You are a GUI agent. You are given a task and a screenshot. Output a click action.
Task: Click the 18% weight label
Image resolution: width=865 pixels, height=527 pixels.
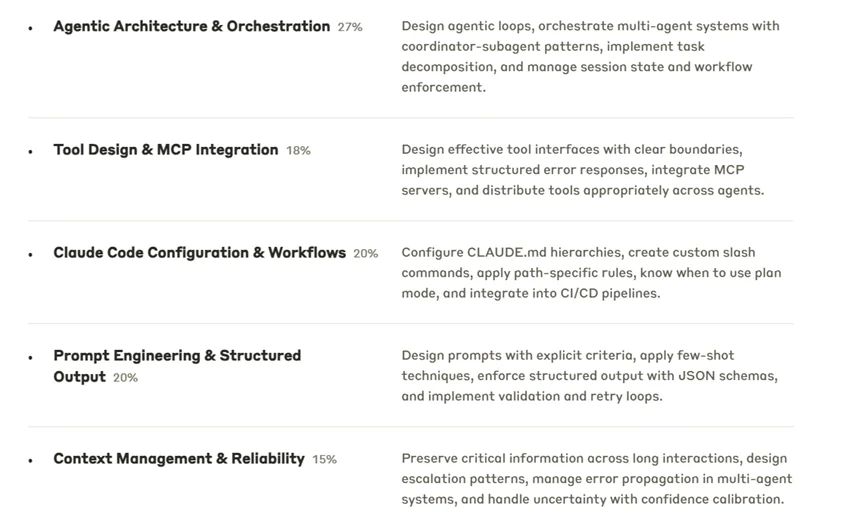[298, 151]
